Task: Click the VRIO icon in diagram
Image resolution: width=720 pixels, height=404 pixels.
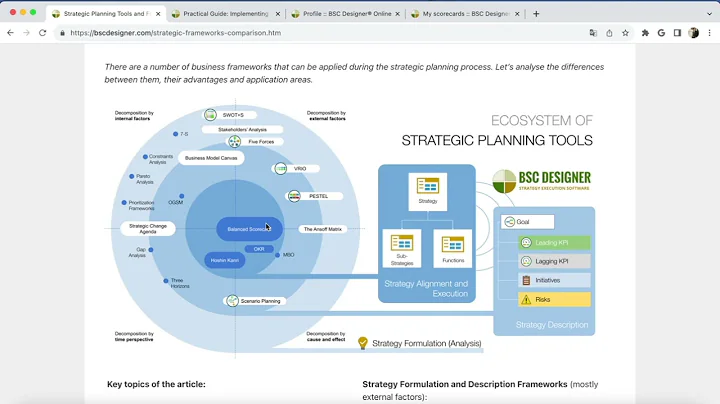Action: 281,168
